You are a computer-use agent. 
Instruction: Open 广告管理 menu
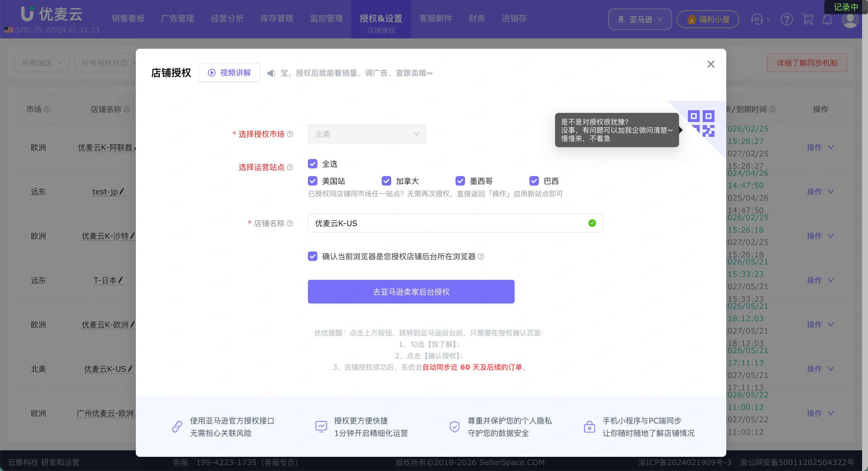coord(177,19)
